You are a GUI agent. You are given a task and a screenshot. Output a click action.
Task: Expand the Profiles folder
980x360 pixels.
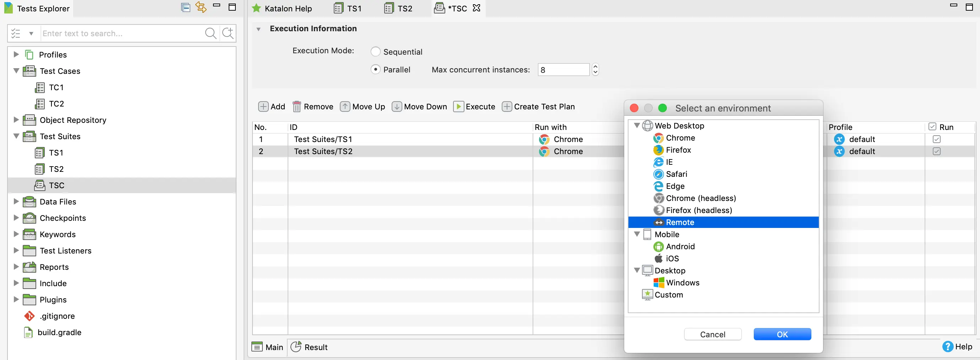(16, 54)
